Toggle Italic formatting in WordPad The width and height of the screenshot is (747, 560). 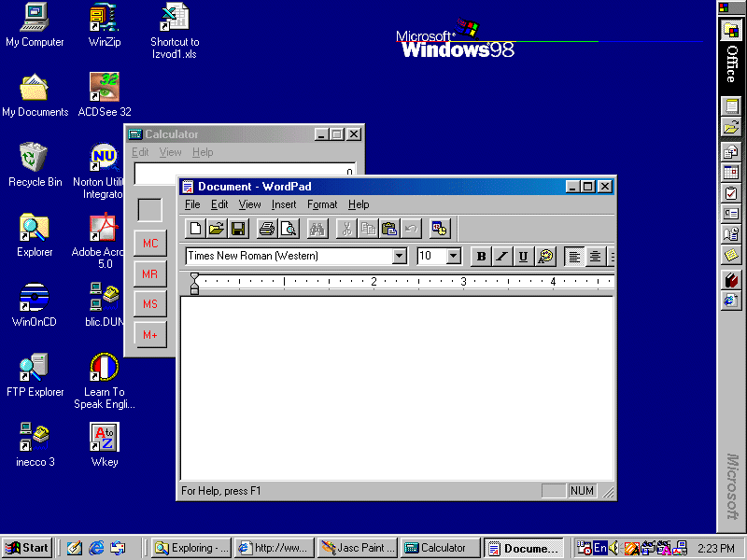[502, 256]
